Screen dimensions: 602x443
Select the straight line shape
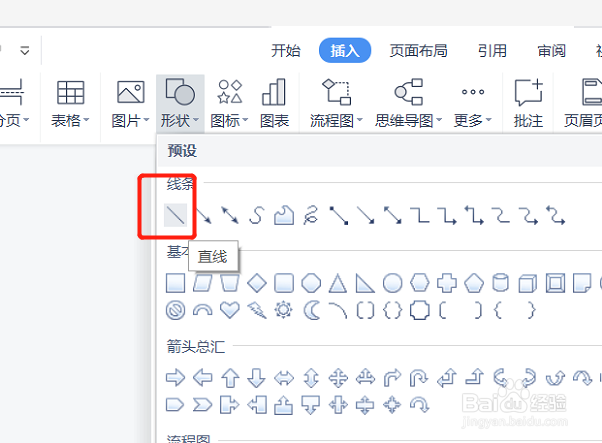point(175,215)
